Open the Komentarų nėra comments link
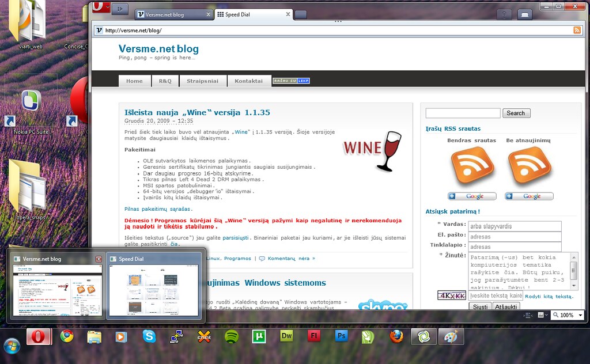The image size is (590, 364). pos(291,259)
